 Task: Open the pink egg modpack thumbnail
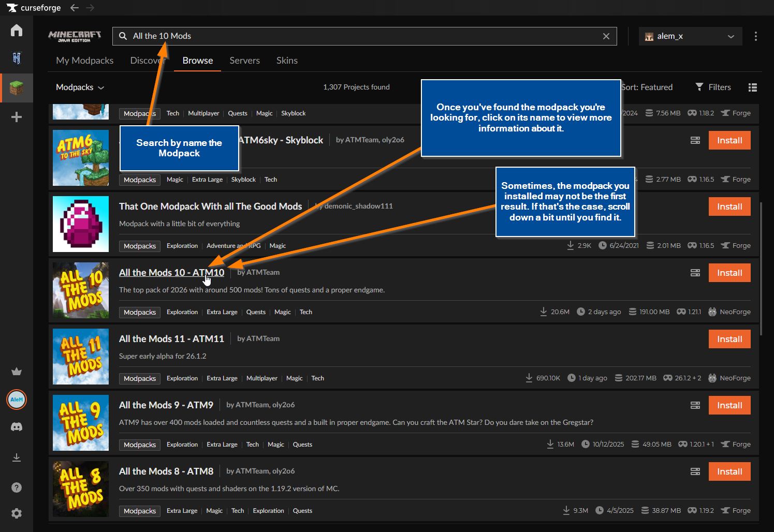81,224
